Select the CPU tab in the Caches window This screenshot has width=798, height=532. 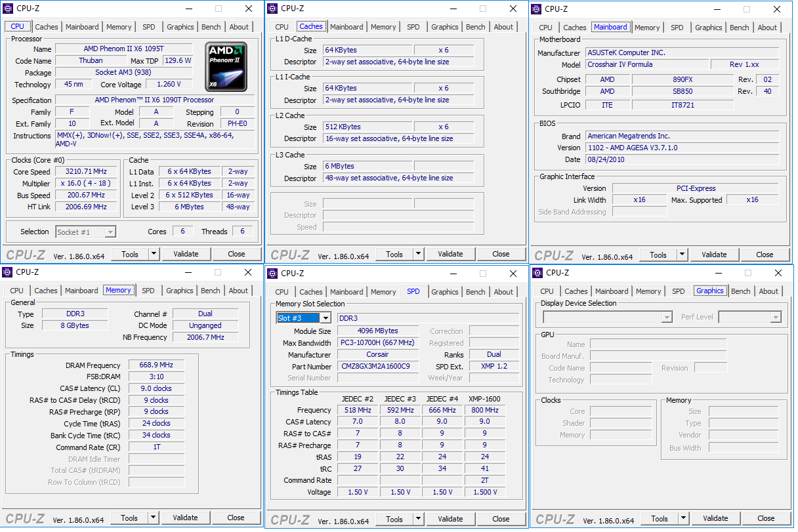[282, 27]
